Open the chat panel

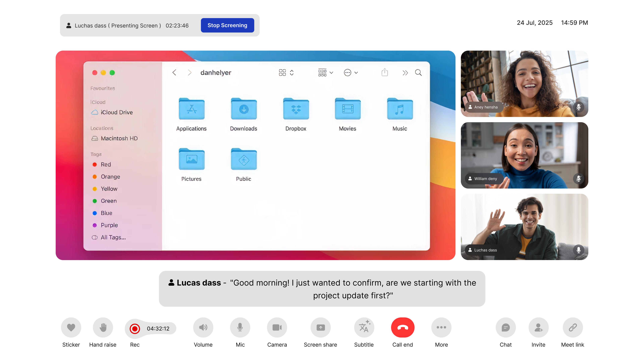pos(506,327)
